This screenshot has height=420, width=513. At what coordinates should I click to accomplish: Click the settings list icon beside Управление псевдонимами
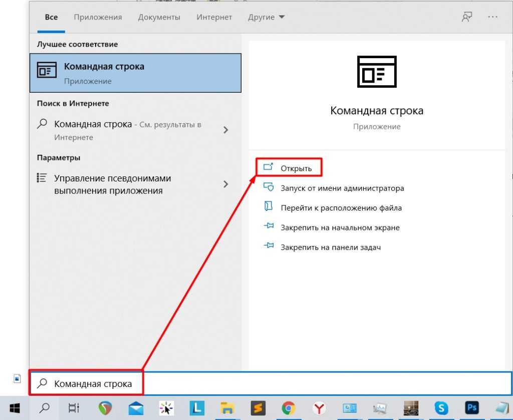(42, 178)
